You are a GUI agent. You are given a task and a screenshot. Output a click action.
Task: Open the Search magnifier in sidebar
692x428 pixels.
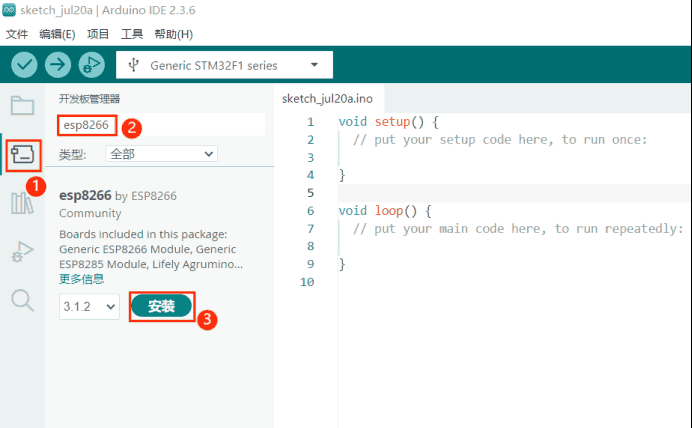tap(22, 300)
